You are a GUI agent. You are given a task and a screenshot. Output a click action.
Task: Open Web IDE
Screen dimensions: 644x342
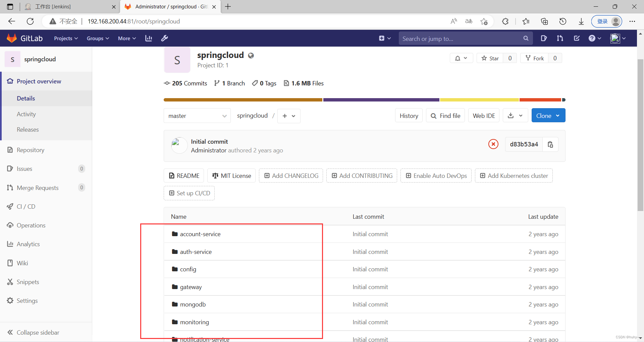pos(484,116)
